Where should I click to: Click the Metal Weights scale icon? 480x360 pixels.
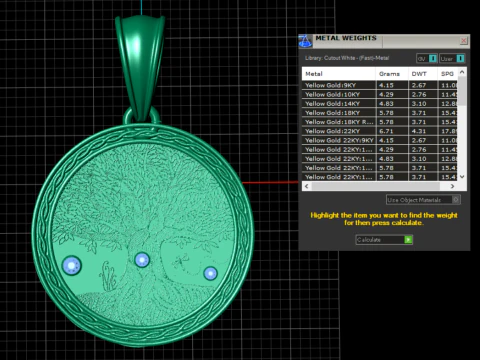click(305, 41)
